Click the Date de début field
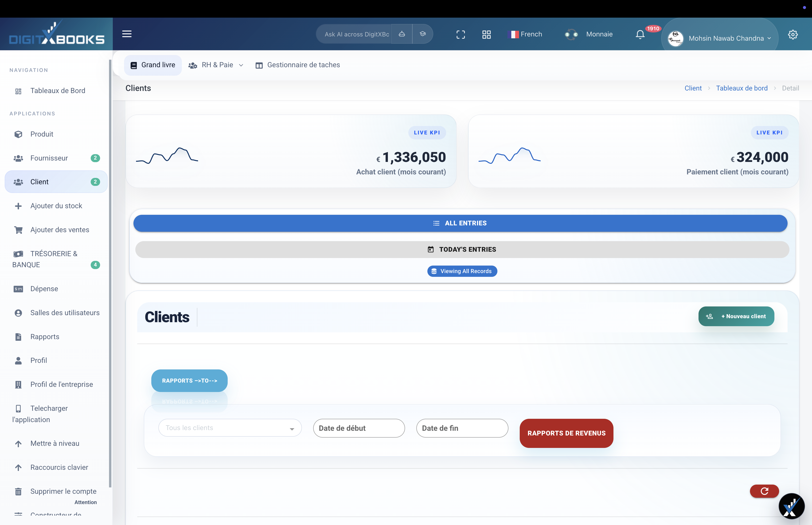812x525 pixels. coord(359,428)
